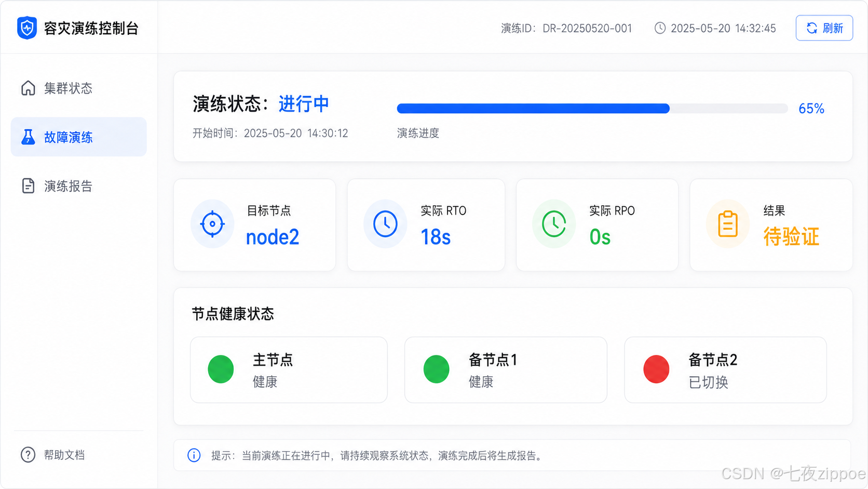Viewport: 868px width, 489px height.
Task: Click the 65% progress value
Action: [x=811, y=109]
